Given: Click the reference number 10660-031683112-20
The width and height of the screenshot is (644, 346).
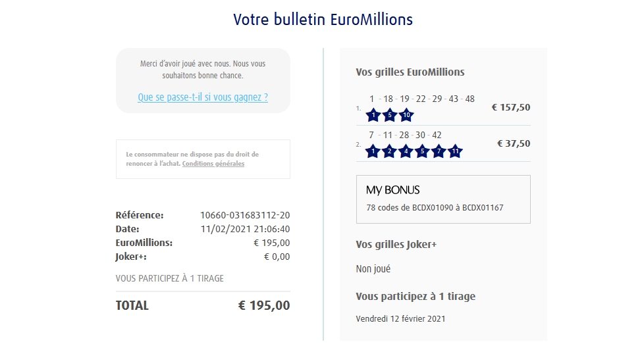Looking at the screenshot, I should point(245,215).
